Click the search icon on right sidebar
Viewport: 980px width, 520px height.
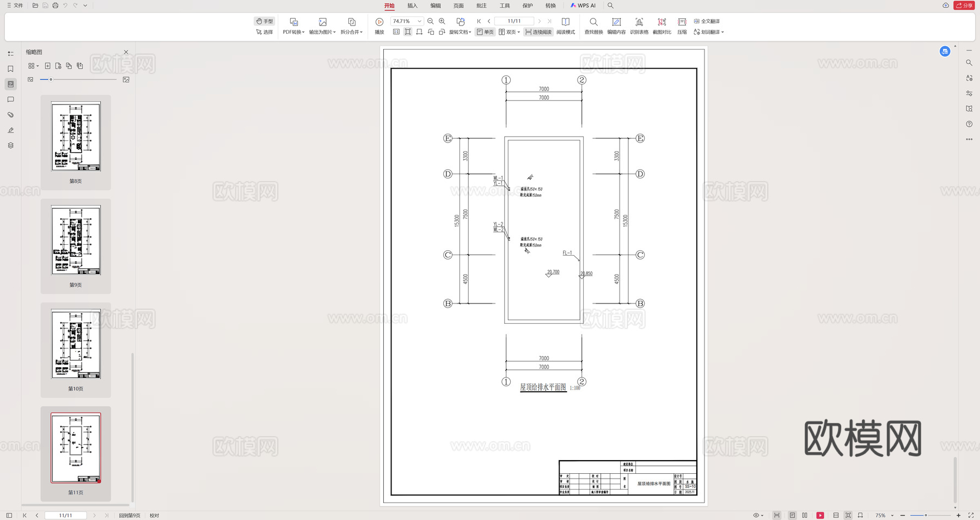coord(969,63)
